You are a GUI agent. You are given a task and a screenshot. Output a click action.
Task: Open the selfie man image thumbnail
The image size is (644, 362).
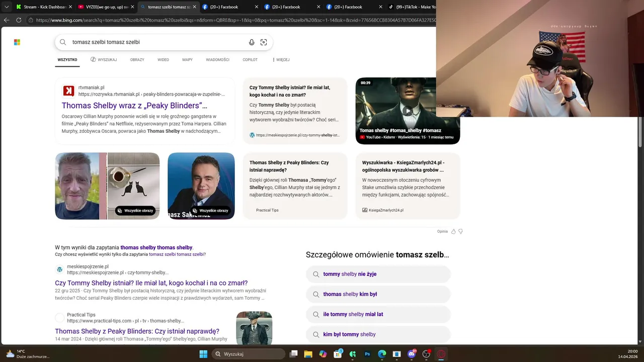point(77,186)
